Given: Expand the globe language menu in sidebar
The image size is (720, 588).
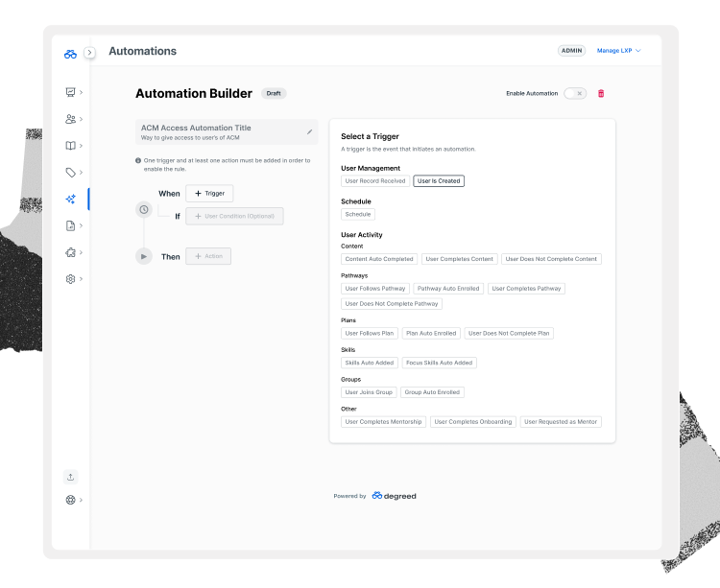Looking at the screenshot, I should pos(71,500).
